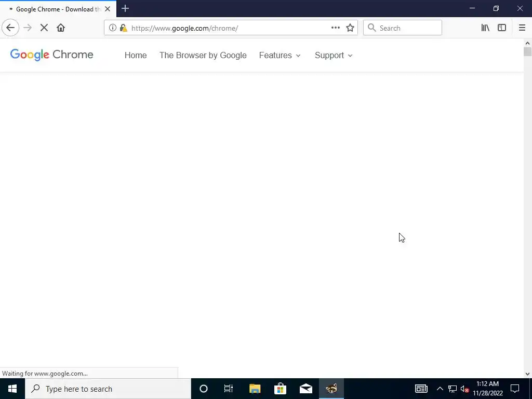This screenshot has width=532, height=399.
Task: Close the Google Chrome download tab
Action: pos(108,9)
